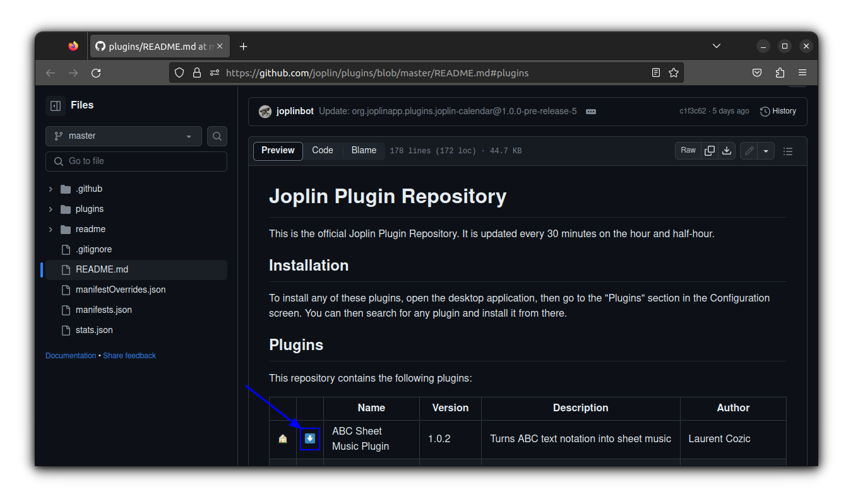Download the raw file icon

pyautogui.click(x=727, y=151)
